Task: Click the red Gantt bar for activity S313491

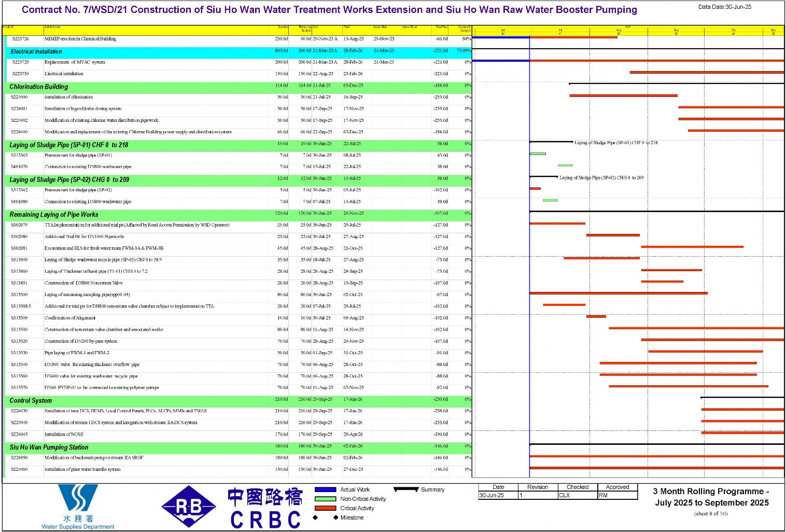Action: [662, 282]
